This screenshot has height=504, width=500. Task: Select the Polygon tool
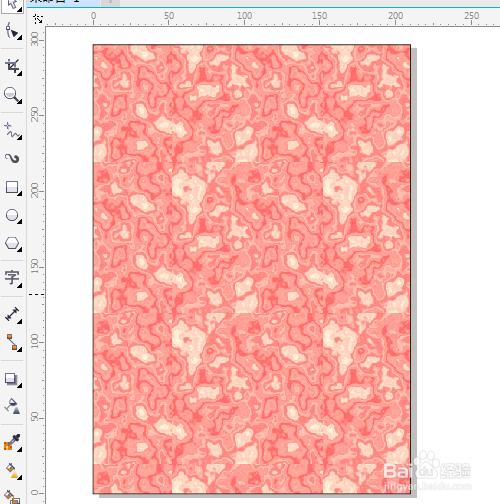point(12,244)
